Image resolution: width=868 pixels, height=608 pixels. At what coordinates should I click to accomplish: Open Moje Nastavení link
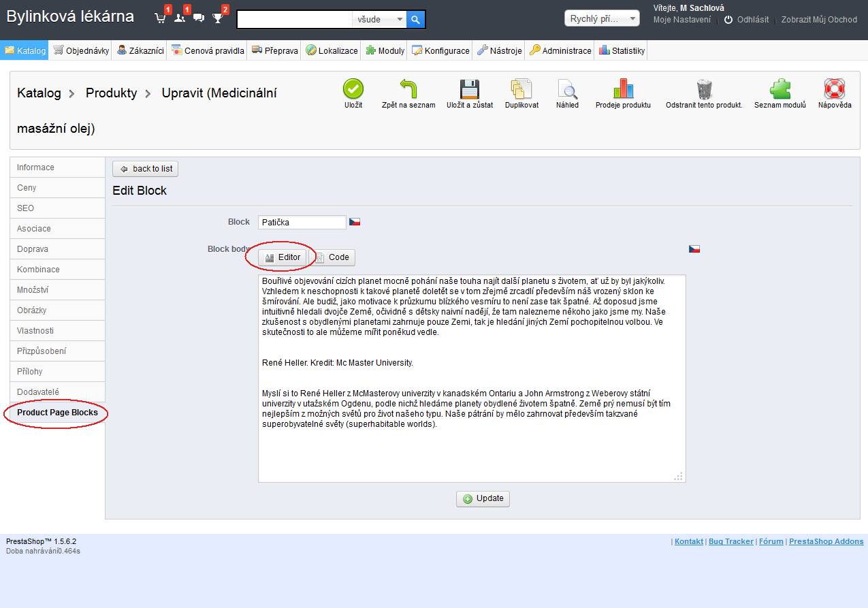(682, 20)
